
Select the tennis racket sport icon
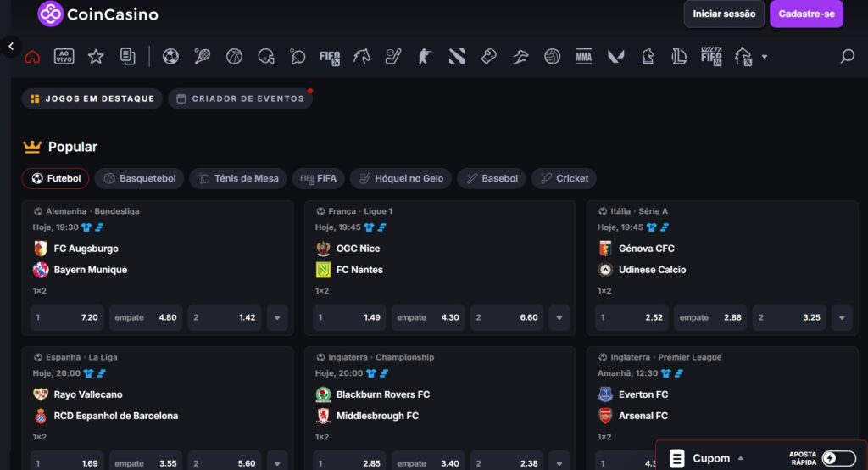click(202, 57)
